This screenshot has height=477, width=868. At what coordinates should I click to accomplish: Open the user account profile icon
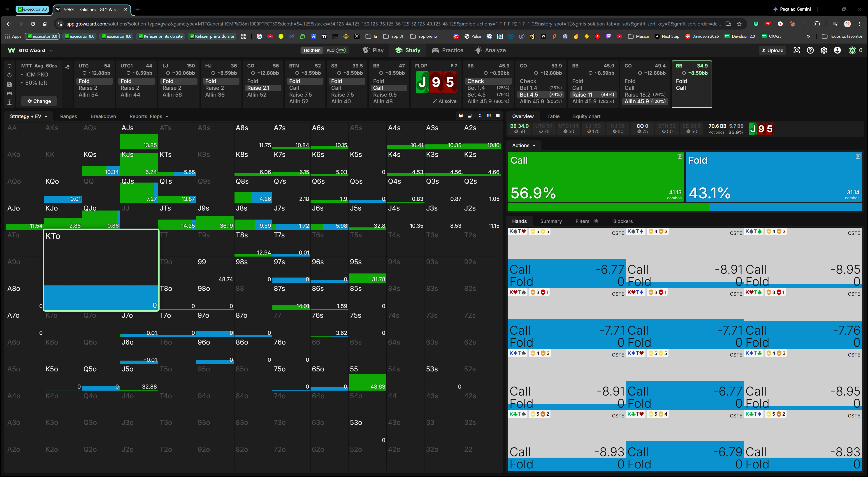837,50
